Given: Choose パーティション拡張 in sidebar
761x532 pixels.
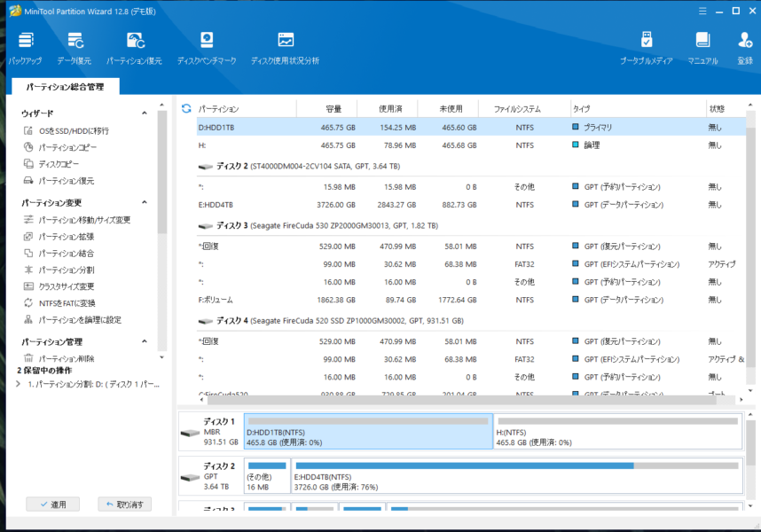Looking at the screenshot, I should [59, 237].
